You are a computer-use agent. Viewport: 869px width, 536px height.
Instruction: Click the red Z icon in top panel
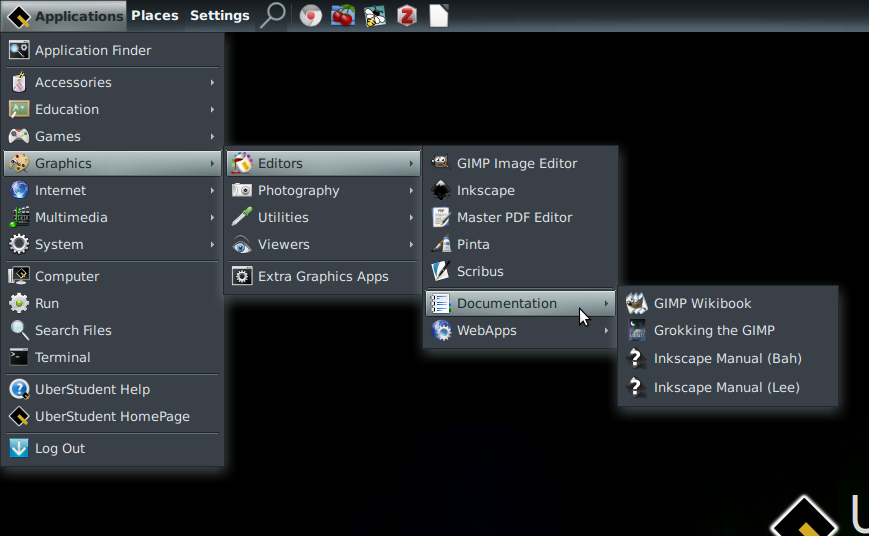[406, 15]
